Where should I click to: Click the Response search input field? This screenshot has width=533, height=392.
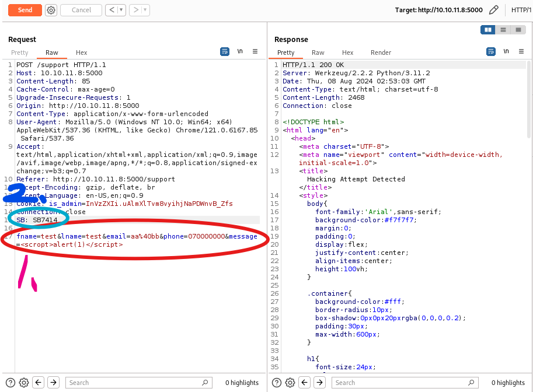click(x=405, y=383)
